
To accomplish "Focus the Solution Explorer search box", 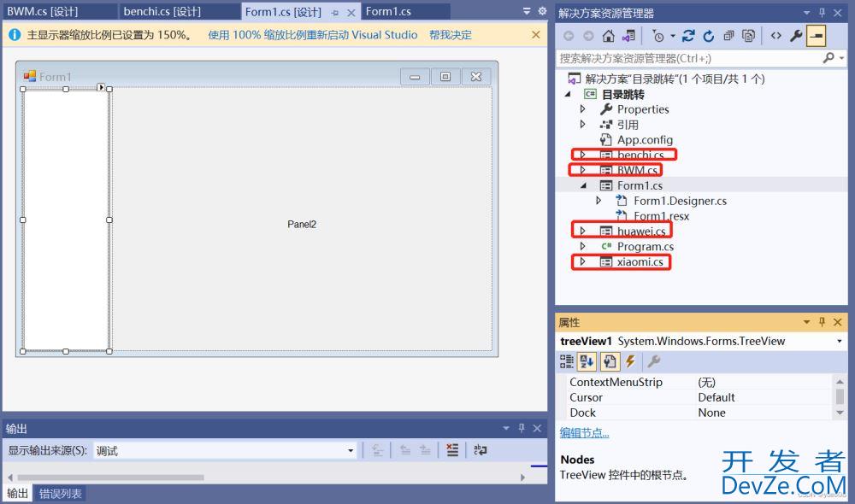I will click(689, 58).
